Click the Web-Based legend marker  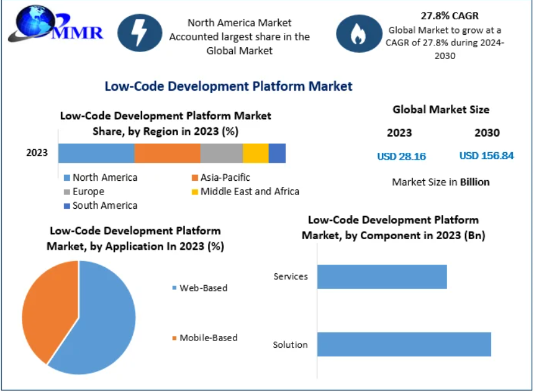(x=174, y=288)
